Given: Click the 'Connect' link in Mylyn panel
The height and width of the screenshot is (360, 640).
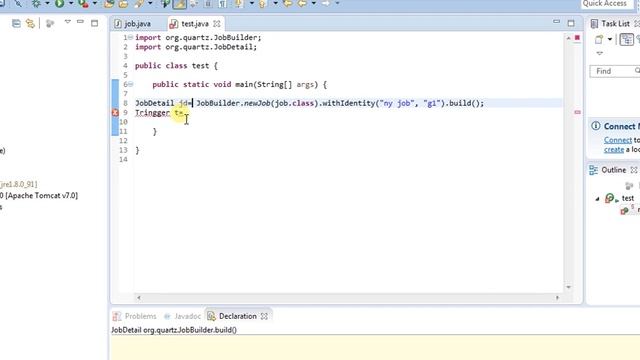Looking at the screenshot, I should (618, 140).
